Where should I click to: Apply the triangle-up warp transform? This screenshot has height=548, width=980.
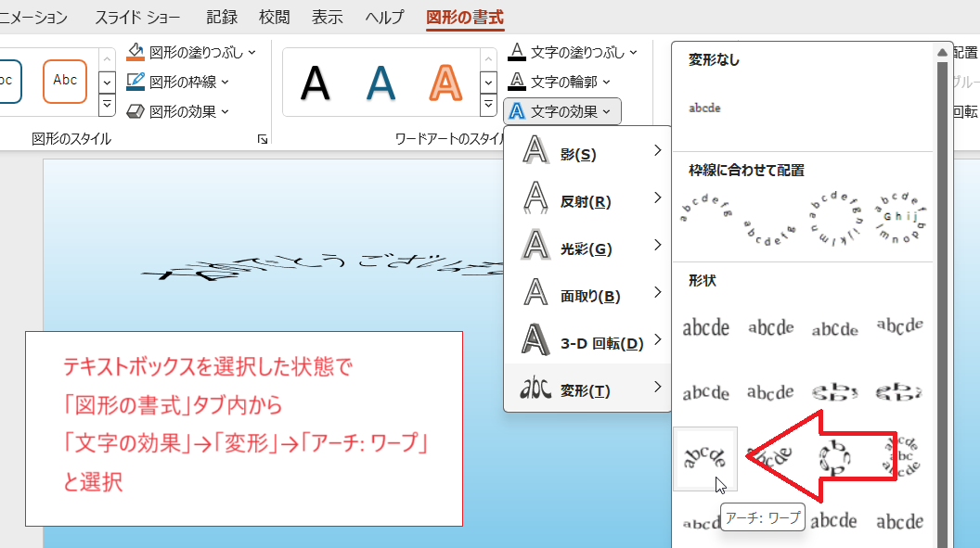834,327
